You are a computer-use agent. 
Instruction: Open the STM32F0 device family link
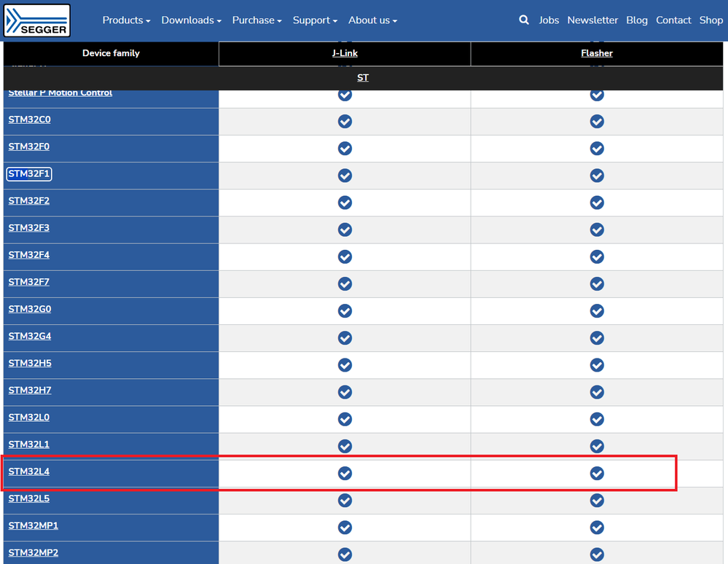coord(29,146)
